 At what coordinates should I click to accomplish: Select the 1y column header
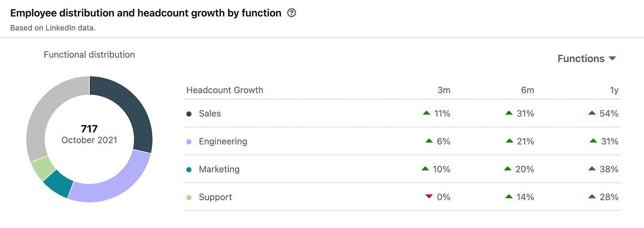click(x=613, y=90)
